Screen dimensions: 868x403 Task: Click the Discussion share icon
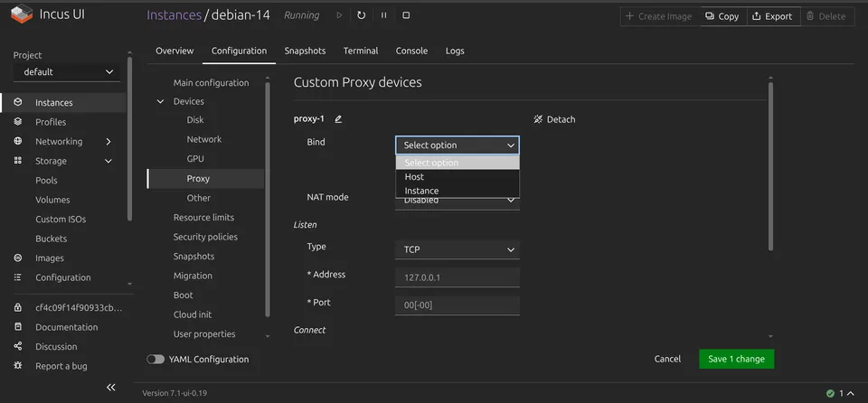click(18, 347)
